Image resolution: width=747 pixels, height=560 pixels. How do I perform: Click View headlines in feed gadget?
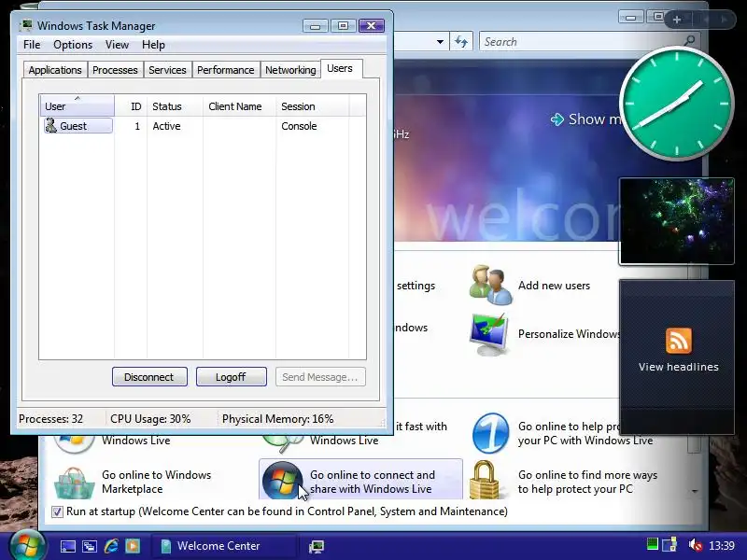[x=679, y=367]
